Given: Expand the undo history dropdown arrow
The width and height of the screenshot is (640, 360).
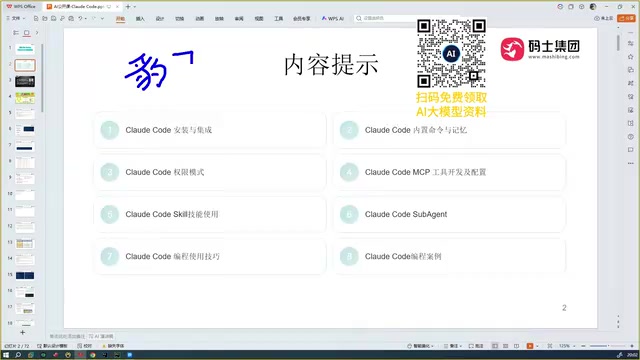Looking at the screenshot, I should 85,18.
